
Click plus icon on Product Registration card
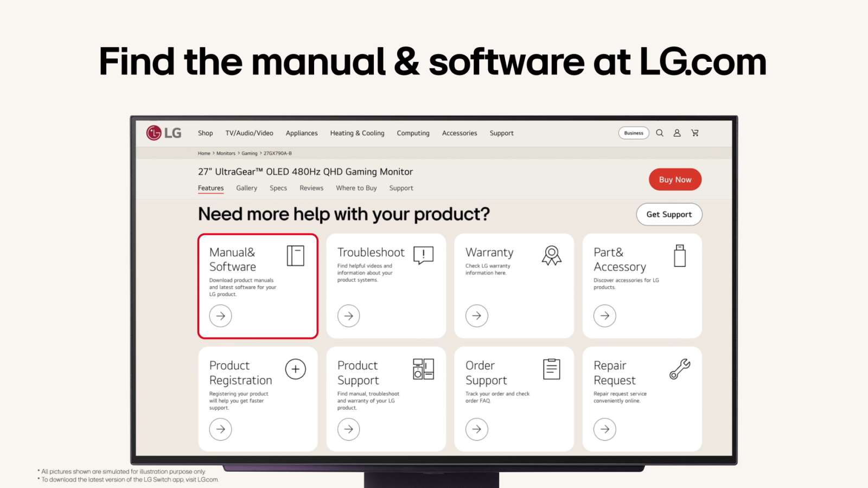(x=296, y=369)
